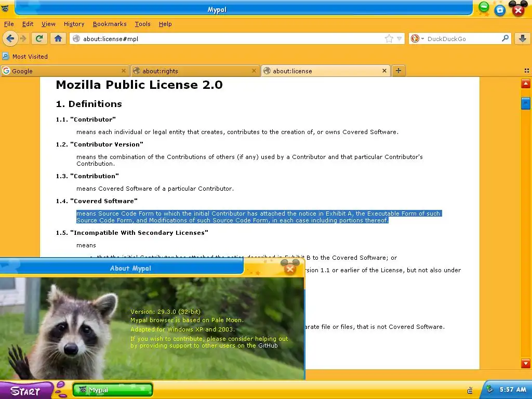532x399 pixels.
Task: Open the Downloads arrow button
Action: 523,38
